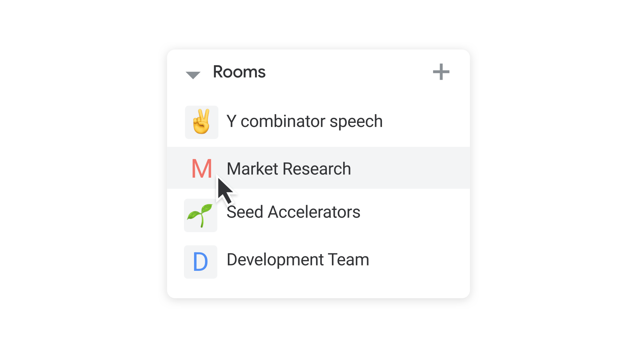Open the Market Research room name

click(289, 169)
